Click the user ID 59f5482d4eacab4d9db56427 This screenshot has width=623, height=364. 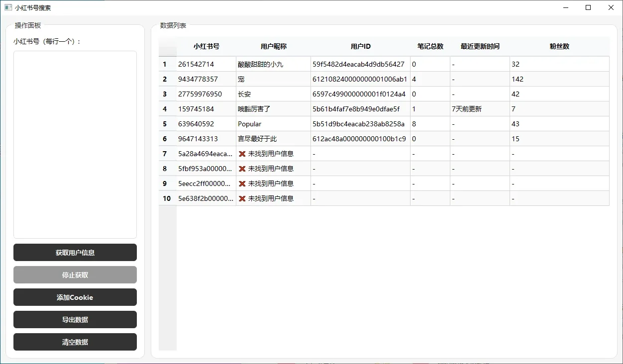(361, 64)
